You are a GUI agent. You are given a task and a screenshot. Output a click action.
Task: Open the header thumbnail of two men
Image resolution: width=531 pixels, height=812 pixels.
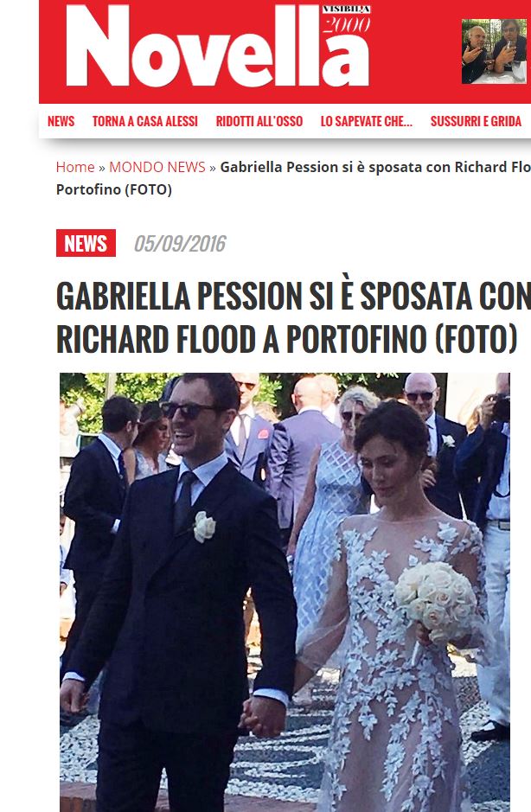coord(494,51)
